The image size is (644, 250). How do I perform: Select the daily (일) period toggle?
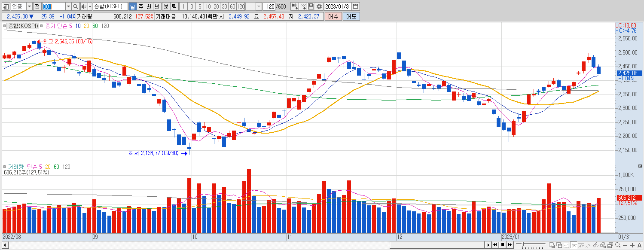132,6
